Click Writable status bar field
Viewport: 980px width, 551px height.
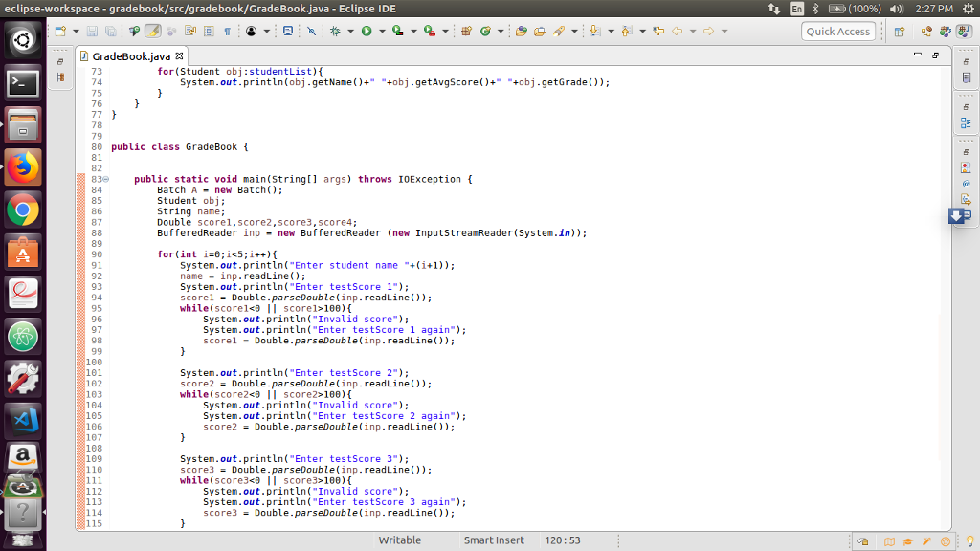[400, 540]
